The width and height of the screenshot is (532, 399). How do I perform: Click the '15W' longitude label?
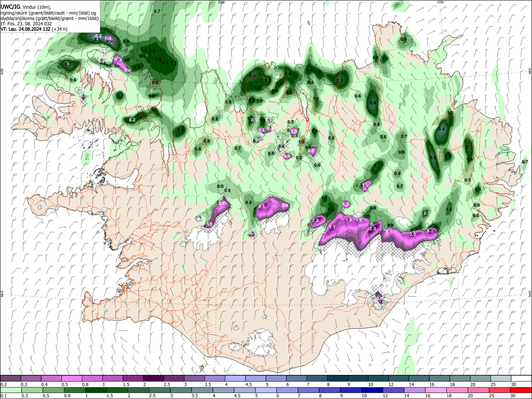click(440, 2)
